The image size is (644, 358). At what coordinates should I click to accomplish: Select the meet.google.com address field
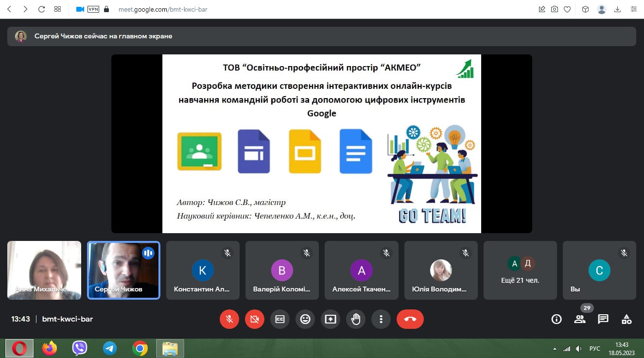point(163,9)
